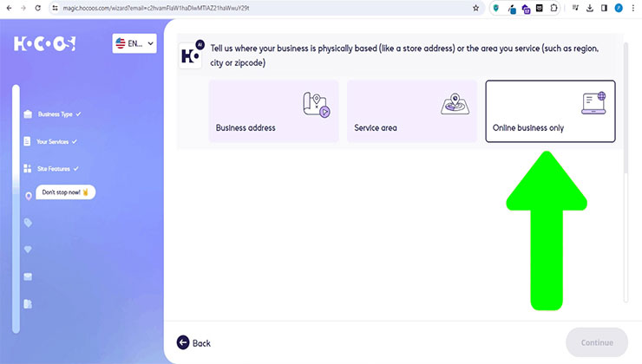Click the Continue button
Image resolution: width=642 pixels, height=364 pixels.
click(597, 342)
